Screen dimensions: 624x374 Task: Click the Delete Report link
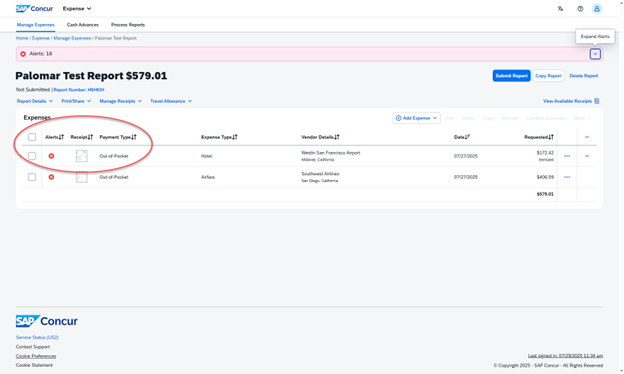tap(583, 76)
